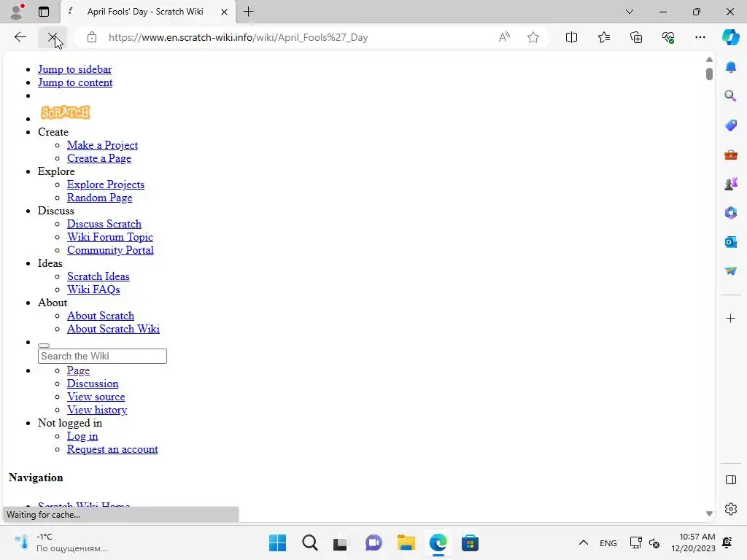Expand the tab search chevron
747x560 pixels.
[630, 12]
